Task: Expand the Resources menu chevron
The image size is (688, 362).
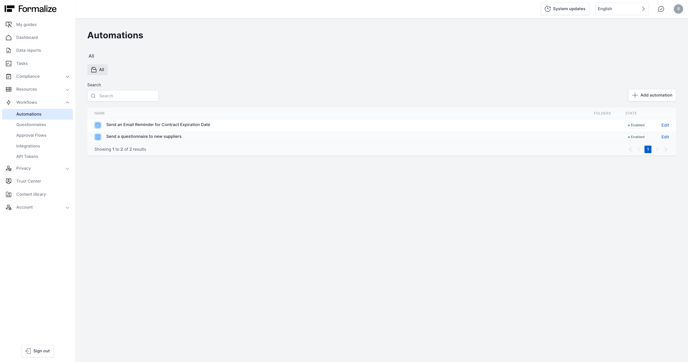Action: point(67,90)
